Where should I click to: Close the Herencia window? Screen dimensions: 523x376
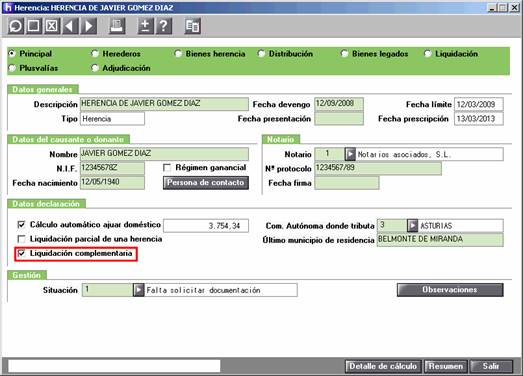(515, 7)
